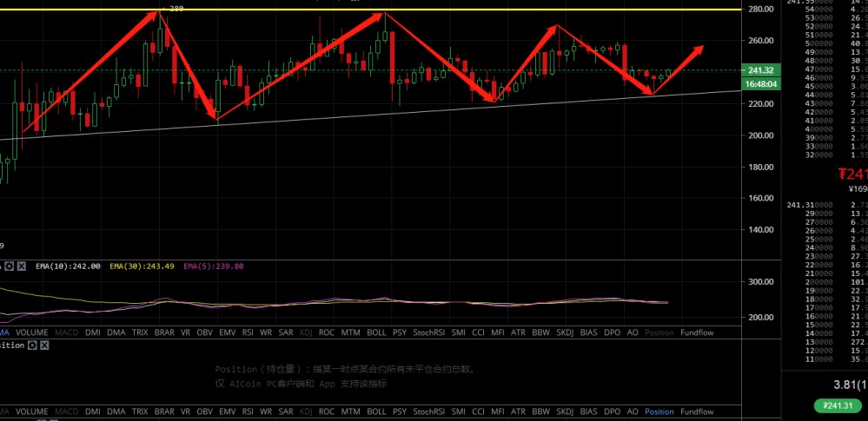This screenshot has width=868, height=421.
Task: Switch upper indicator row to BOLL
Action: pyautogui.click(x=376, y=332)
